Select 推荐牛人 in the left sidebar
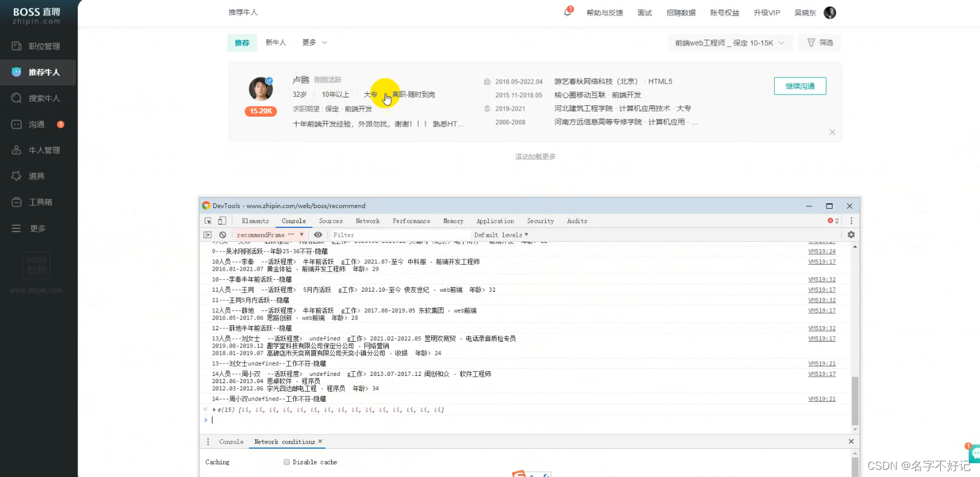 point(39,72)
